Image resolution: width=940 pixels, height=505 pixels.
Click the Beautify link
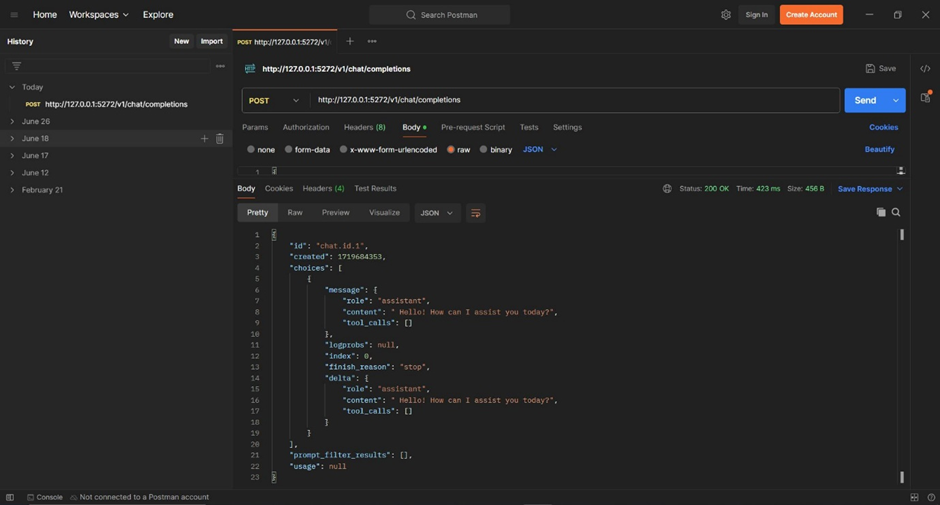pos(879,150)
